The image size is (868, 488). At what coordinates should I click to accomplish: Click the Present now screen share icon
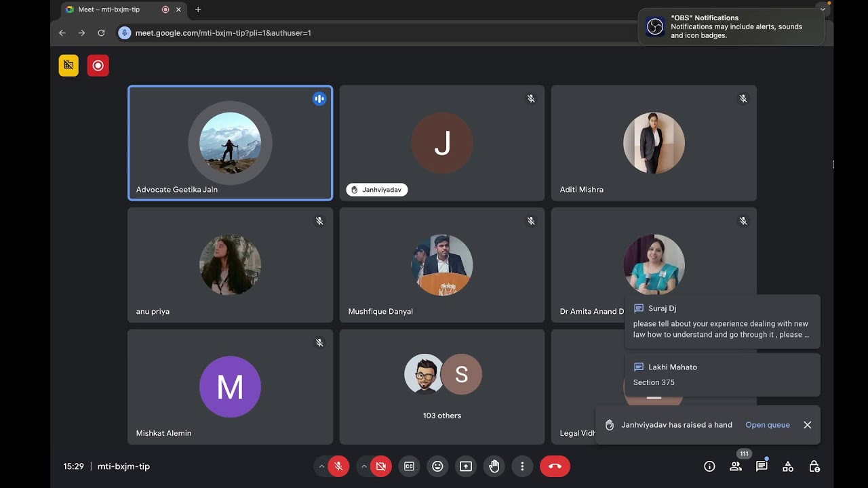point(466,466)
